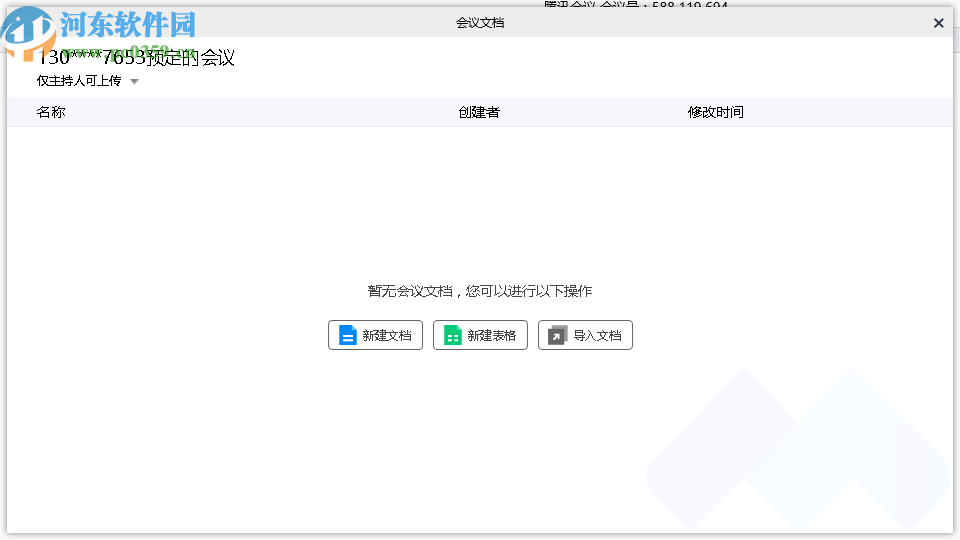The height and width of the screenshot is (540, 960).
Task: Open the 仅主持人可上传 permission dropdown
Action: point(88,81)
